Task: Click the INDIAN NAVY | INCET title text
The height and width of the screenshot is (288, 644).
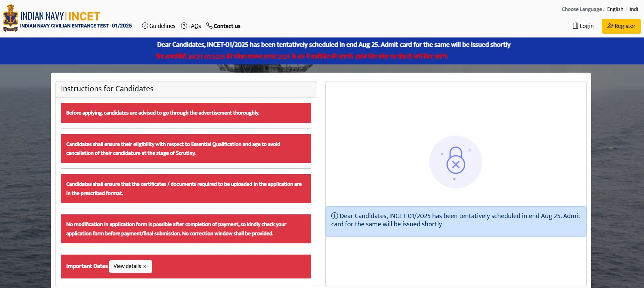Action: click(60, 16)
